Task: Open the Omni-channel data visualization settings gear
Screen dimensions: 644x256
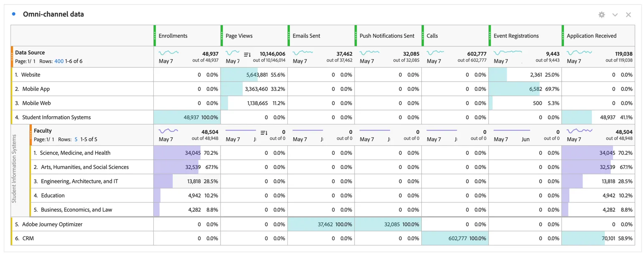Action: coord(601,15)
